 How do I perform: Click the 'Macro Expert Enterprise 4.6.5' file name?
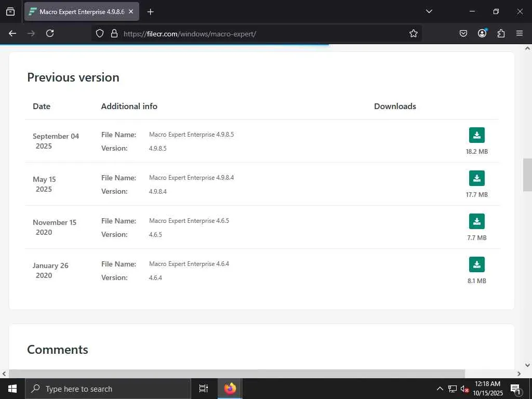[x=189, y=220]
